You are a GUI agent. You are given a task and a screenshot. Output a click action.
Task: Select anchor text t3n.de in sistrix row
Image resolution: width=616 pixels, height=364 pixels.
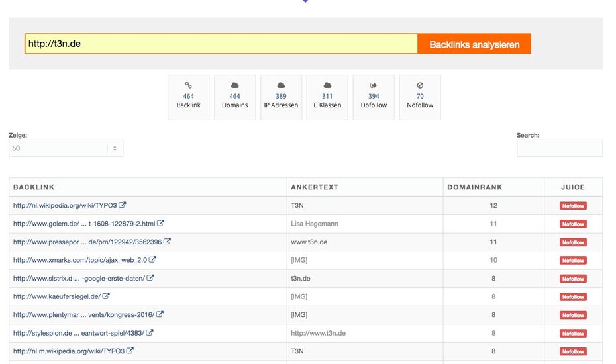pyautogui.click(x=301, y=279)
